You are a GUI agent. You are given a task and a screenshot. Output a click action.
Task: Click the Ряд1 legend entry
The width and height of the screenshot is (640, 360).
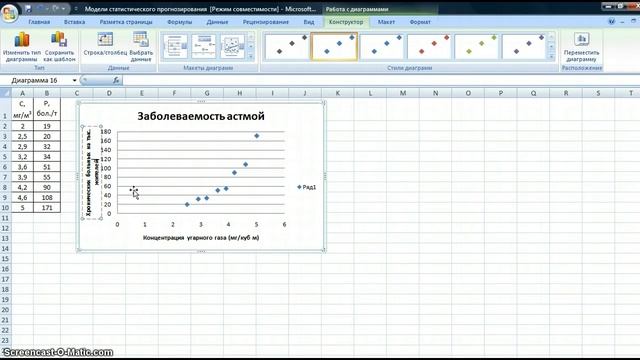[307, 187]
